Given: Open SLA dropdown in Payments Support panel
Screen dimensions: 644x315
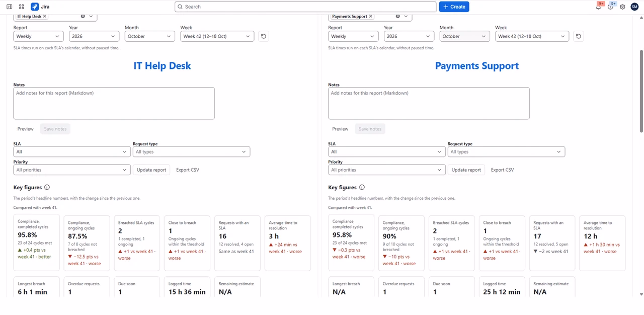Looking at the screenshot, I should pos(387,151).
